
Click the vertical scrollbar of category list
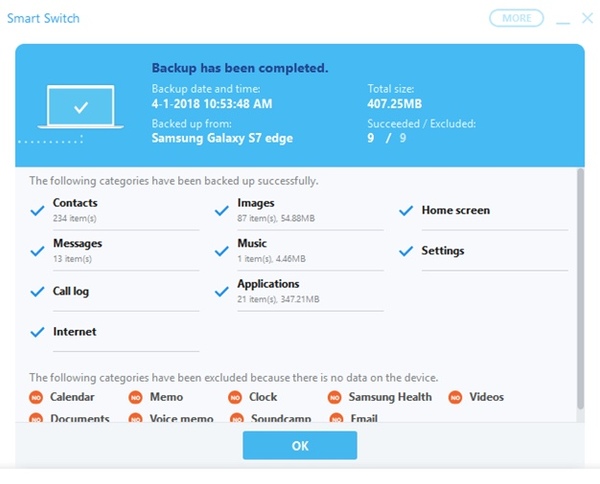pyautogui.click(x=580, y=289)
